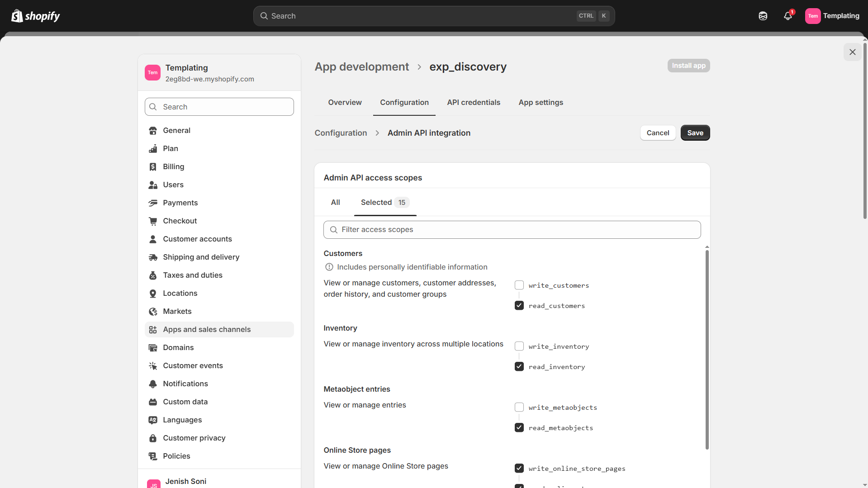Click the Save button
Viewport: 868px width, 488px height.
click(695, 133)
